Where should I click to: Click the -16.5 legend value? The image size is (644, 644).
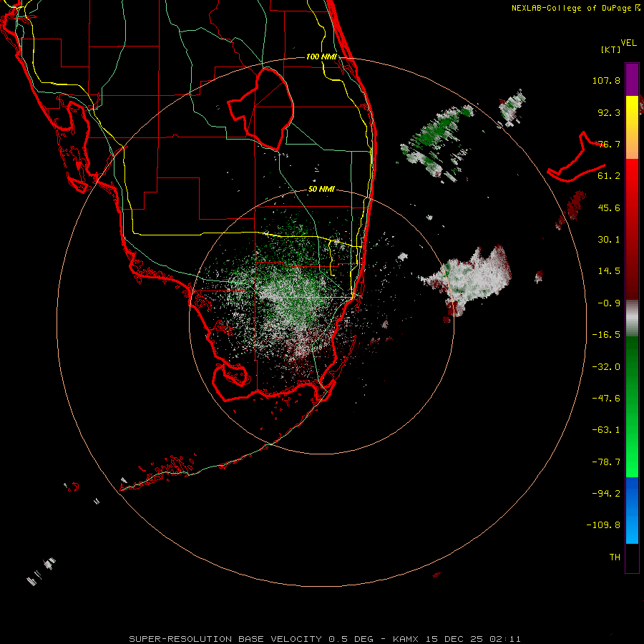(606, 335)
